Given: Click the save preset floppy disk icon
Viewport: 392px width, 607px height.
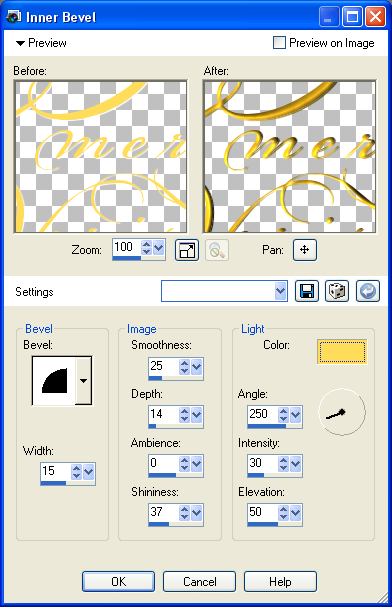Looking at the screenshot, I should click(x=307, y=291).
